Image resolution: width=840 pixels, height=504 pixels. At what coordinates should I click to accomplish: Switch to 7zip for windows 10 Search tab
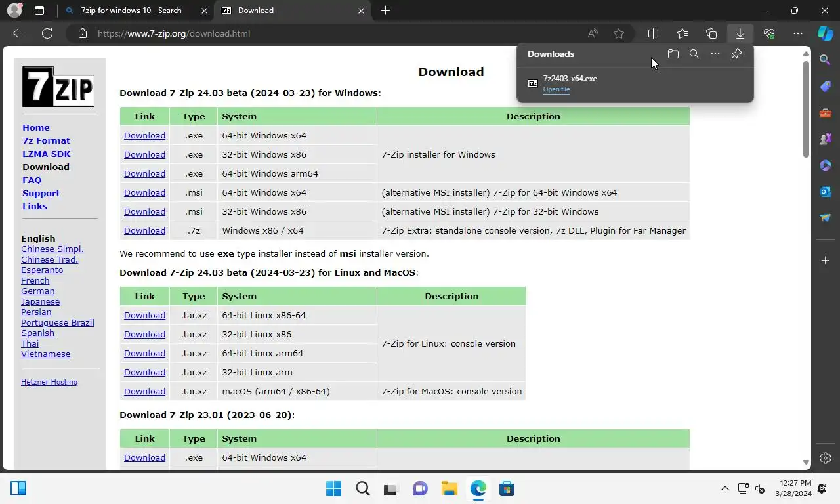[131, 10]
